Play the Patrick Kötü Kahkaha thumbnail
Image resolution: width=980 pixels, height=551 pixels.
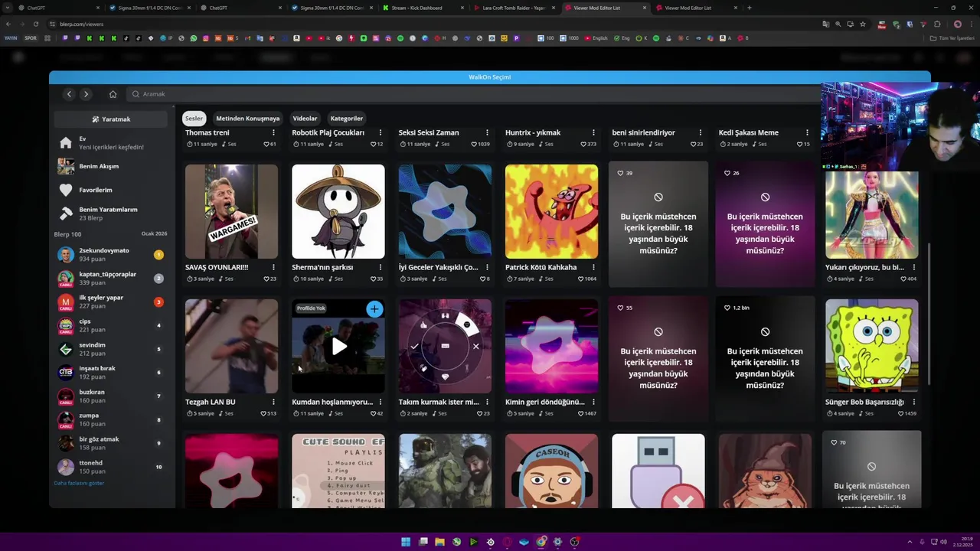pyautogui.click(x=551, y=211)
